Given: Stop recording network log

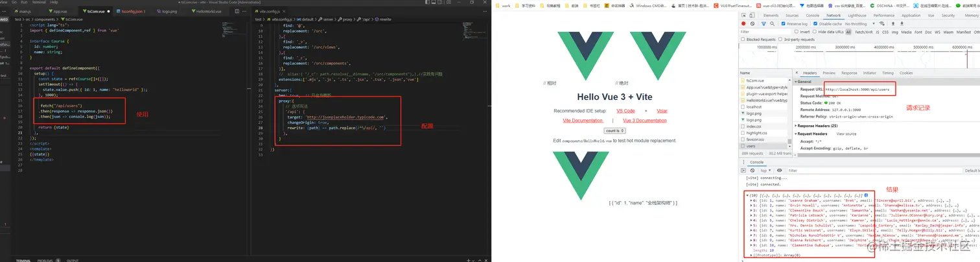Looking at the screenshot, I should pyautogui.click(x=743, y=24).
